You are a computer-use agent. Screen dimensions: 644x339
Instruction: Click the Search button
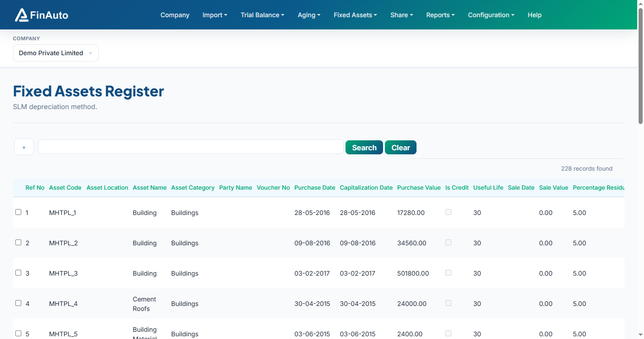[364, 148]
